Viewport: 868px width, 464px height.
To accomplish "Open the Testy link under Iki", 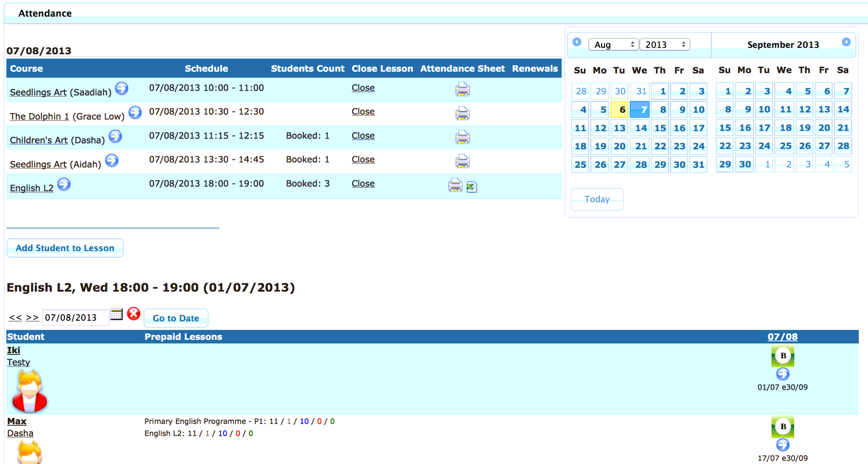I will [18, 363].
